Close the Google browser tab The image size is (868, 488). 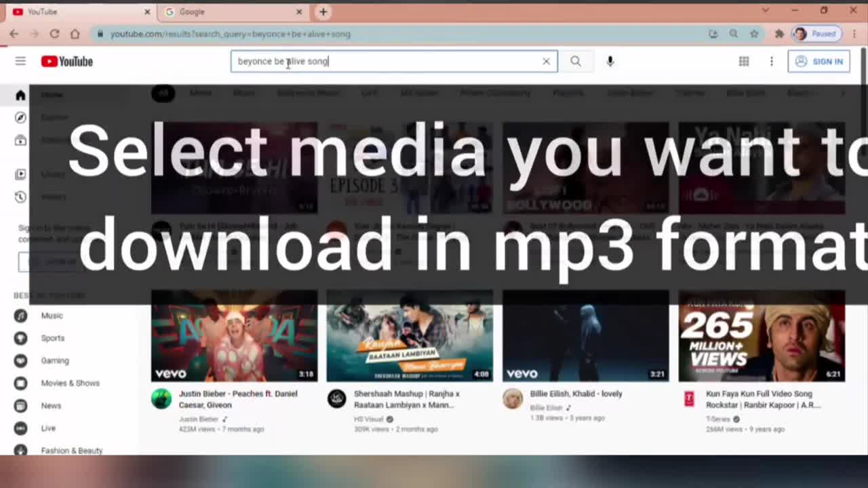tap(299, 12)
